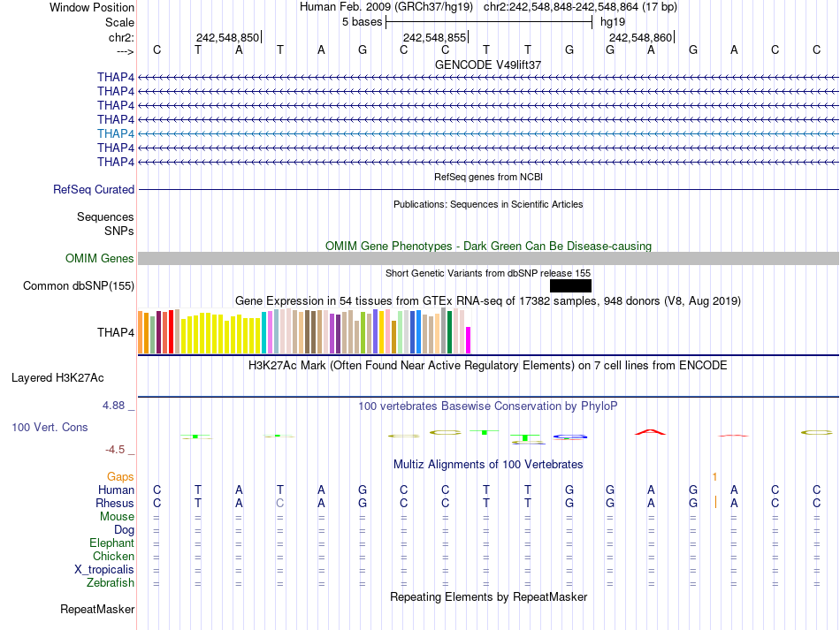Select the bottom THAP4 transcript label in GENCODE track
Screen dimensions: 840x630
(116, 162)
